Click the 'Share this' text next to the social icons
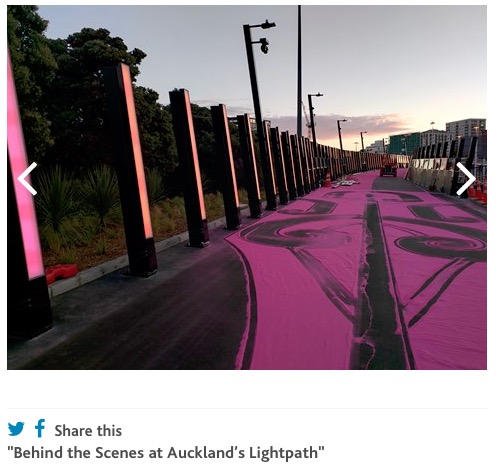Screen dimensions: 499x464 click(88, 430)
